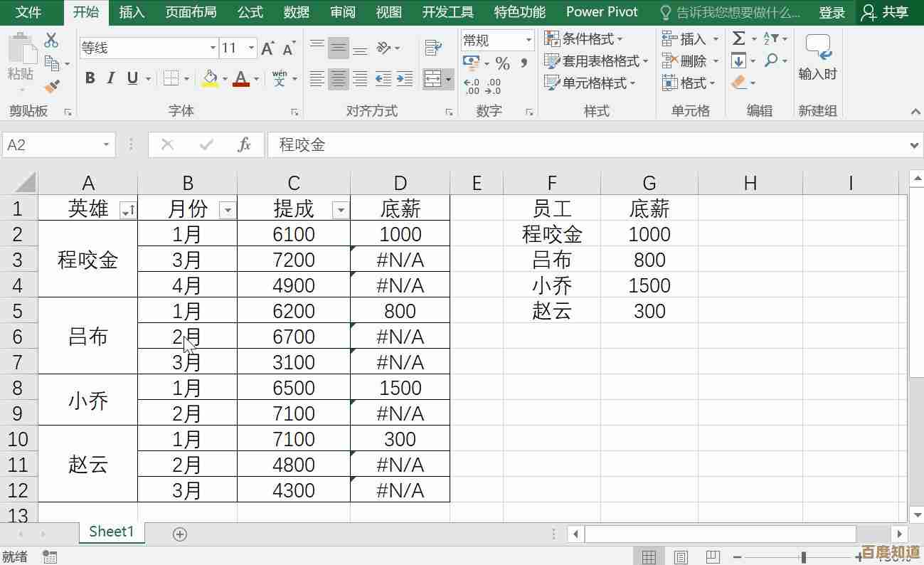
Task: Switch to the 数据 ribbon tab
Action: point(296,12)
